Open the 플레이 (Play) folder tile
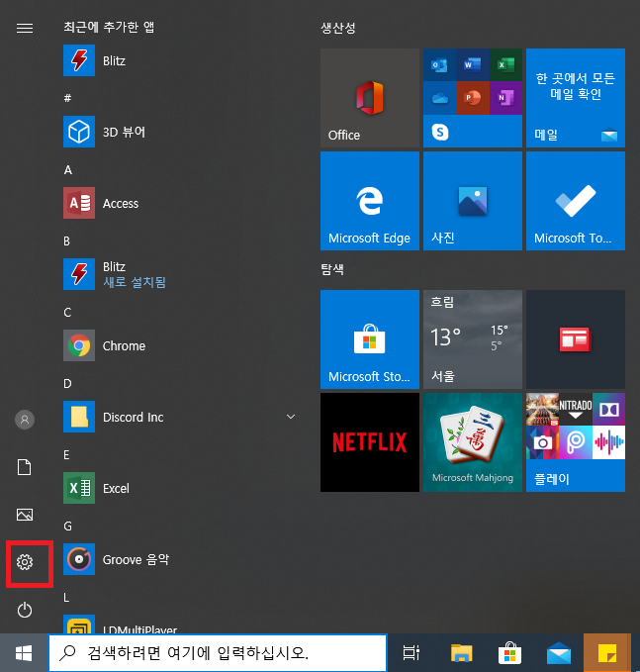Image resolution: width=640 pixels, height=672 pixels. tap(576, 442)
